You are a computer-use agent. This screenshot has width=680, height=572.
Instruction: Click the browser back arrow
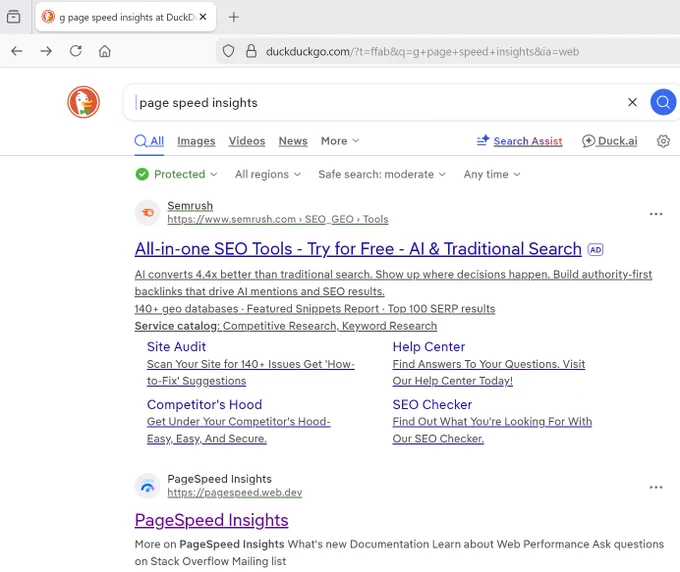(16, 51)
